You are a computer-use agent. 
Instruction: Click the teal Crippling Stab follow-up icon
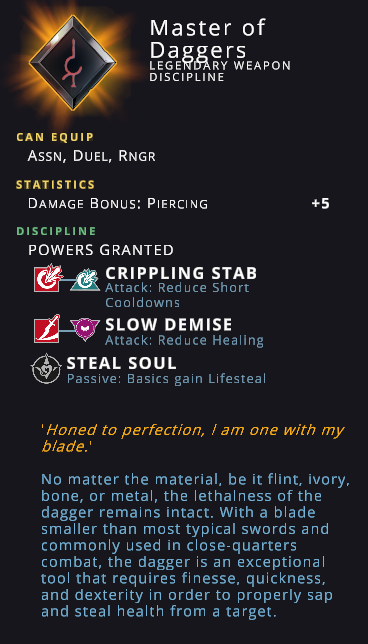click(x=85, y=279)
